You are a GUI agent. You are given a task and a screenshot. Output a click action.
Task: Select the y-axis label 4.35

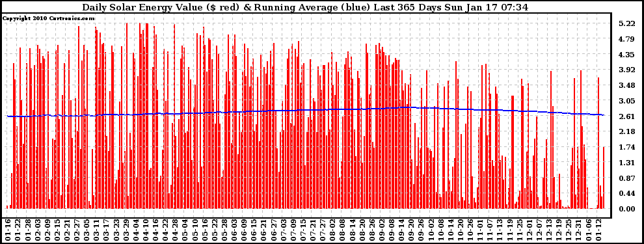[626, 55]
